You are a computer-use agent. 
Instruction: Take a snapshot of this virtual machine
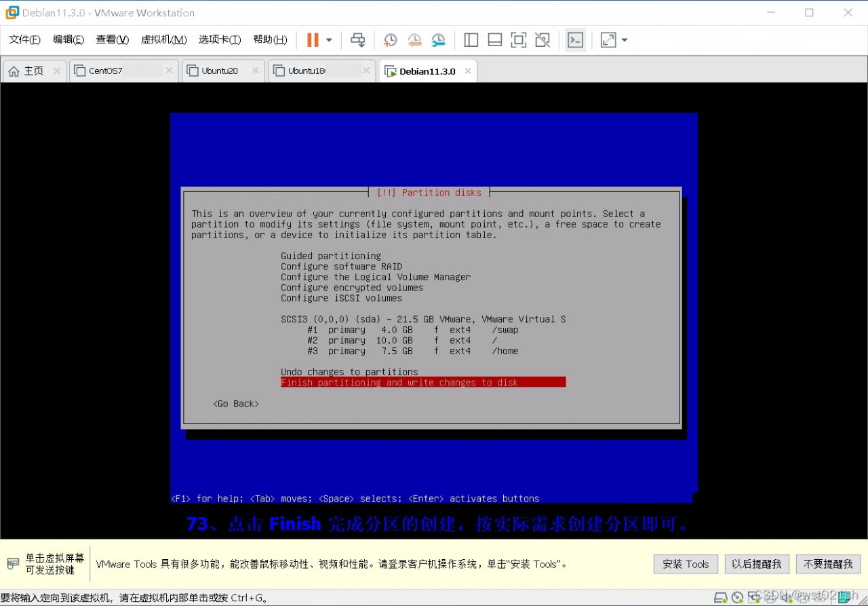pyautogui.click(x=390, y=40)
